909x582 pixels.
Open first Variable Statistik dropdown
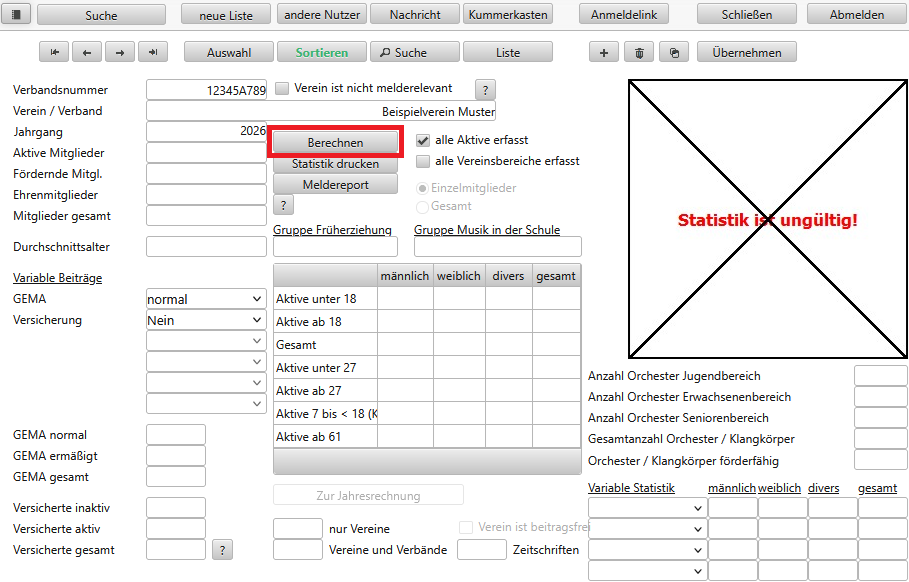tap(647, 508)
